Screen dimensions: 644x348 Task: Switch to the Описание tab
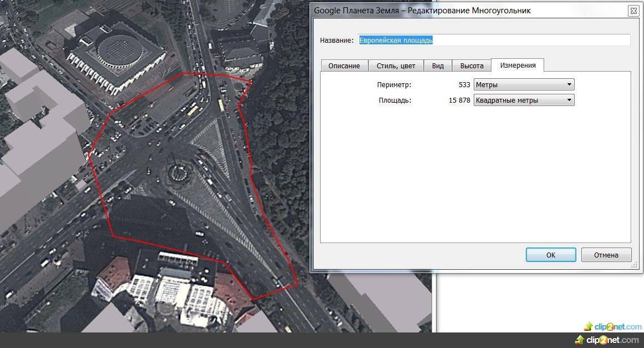[x=344, y=65]
